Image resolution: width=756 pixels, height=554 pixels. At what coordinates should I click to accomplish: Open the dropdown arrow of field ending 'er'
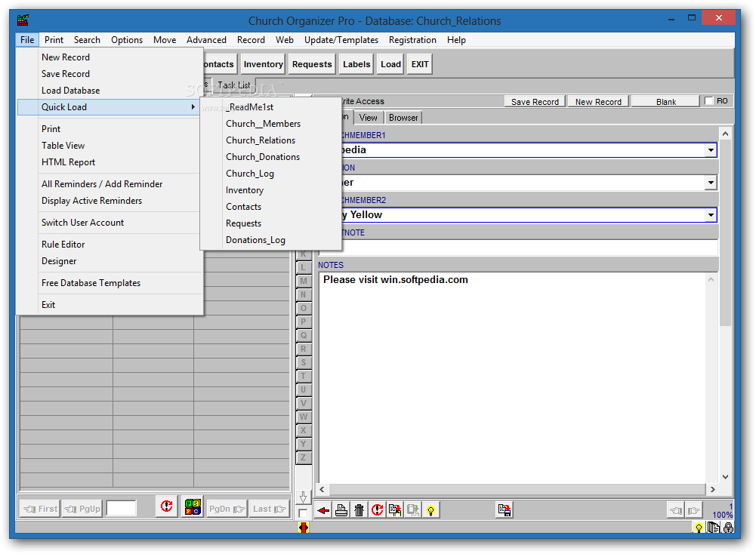coord(711,183)
